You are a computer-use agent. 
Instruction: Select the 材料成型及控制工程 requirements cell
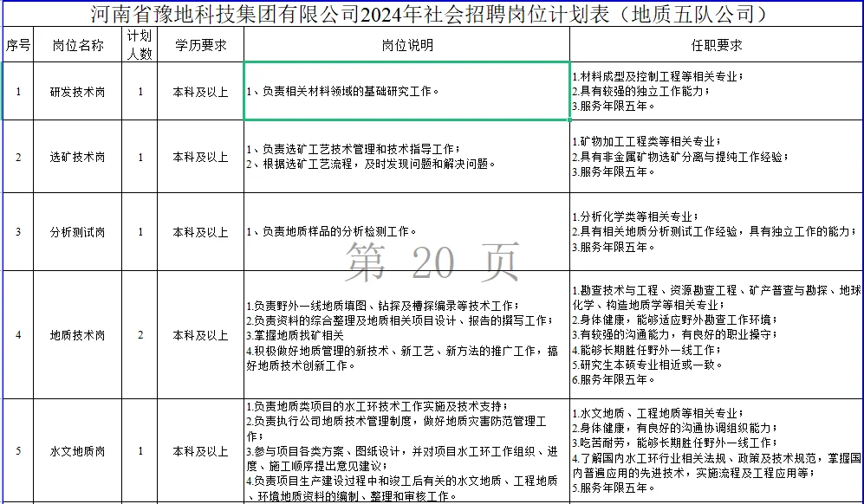pos(717,91)
